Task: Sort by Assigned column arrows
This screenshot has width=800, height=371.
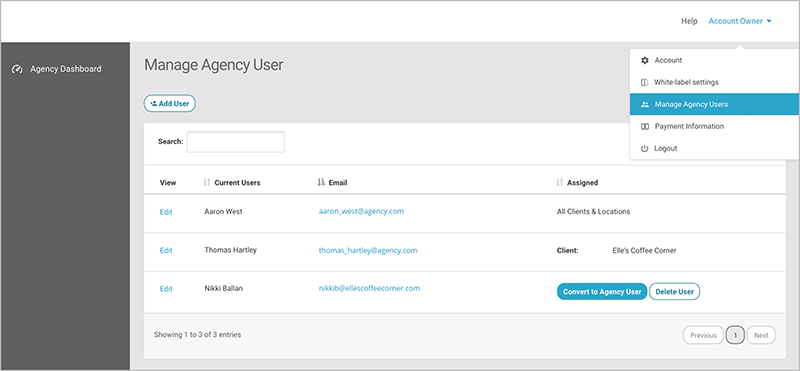Action: (560, 182)
